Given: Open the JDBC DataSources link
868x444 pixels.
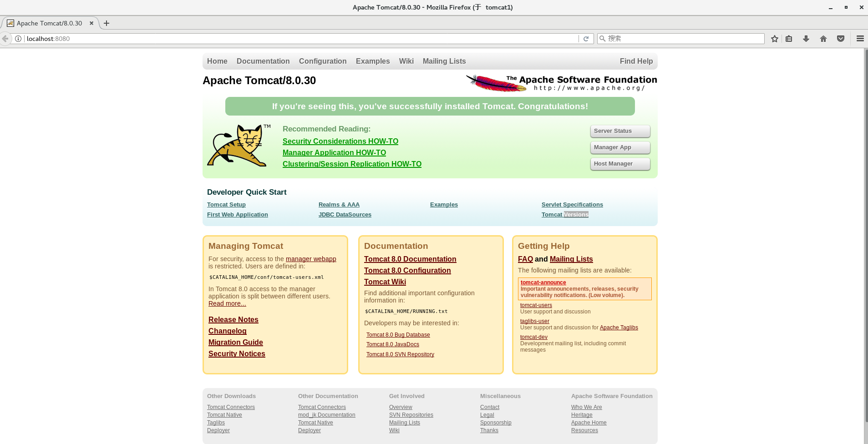Looking at the screenshot, I should coord(345,215).
